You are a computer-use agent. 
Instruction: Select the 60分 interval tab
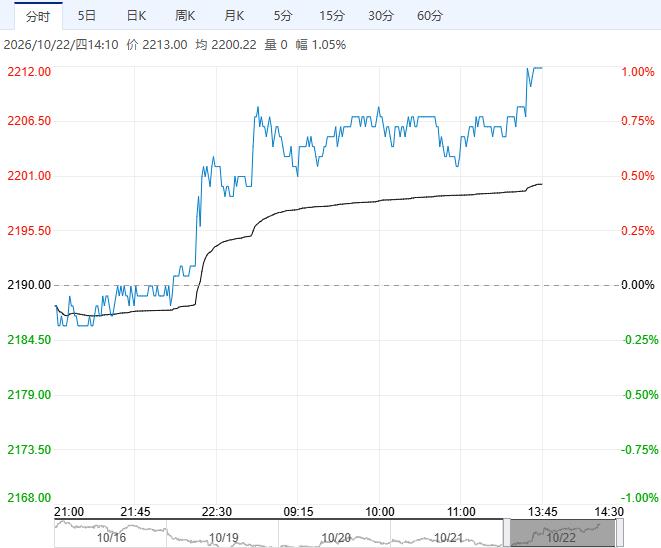[x=430, y=16]
